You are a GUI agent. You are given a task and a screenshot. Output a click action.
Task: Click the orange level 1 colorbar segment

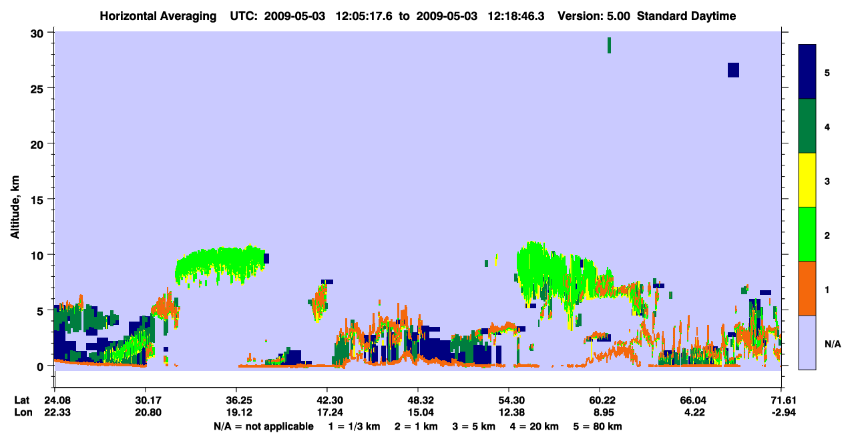[x=807, y=288]
